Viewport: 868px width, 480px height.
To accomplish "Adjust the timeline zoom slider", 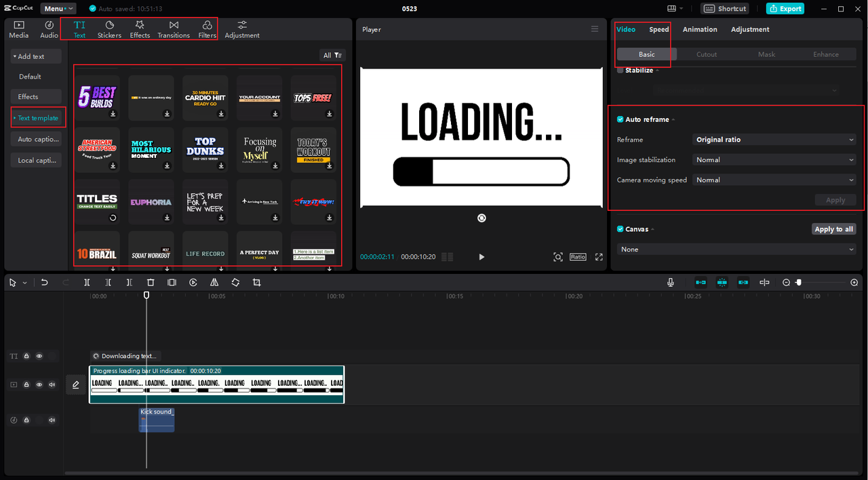I will click(x=799, y=282).
